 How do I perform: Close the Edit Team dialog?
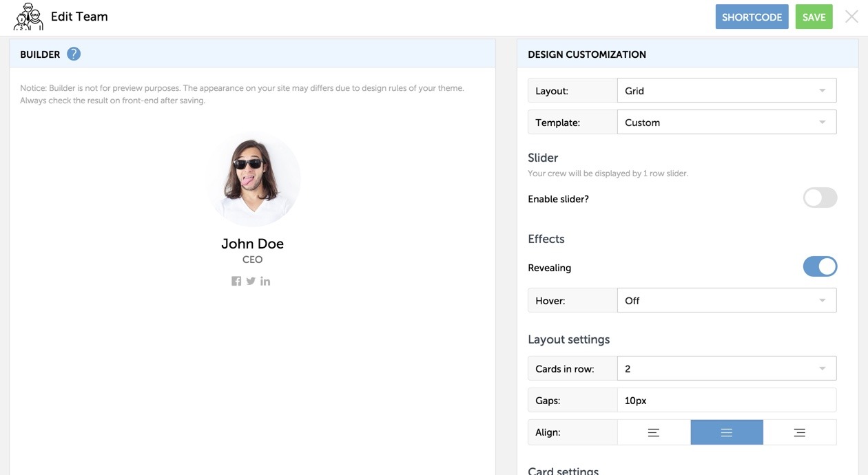[852, 17]
